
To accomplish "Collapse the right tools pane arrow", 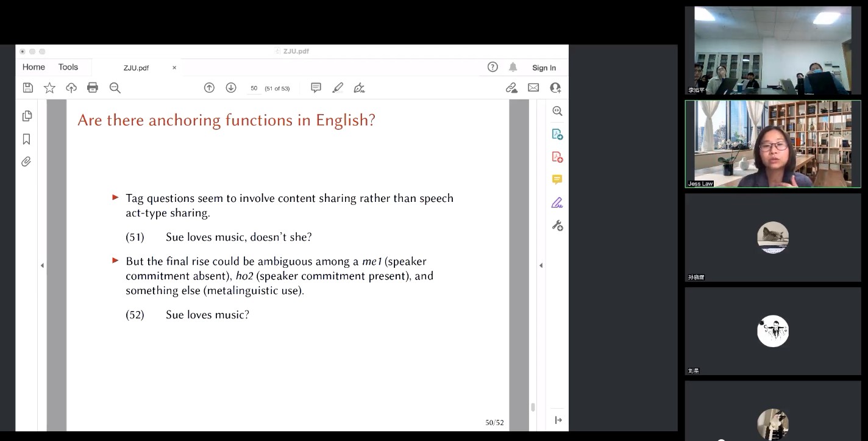I will tap(541, 265).
